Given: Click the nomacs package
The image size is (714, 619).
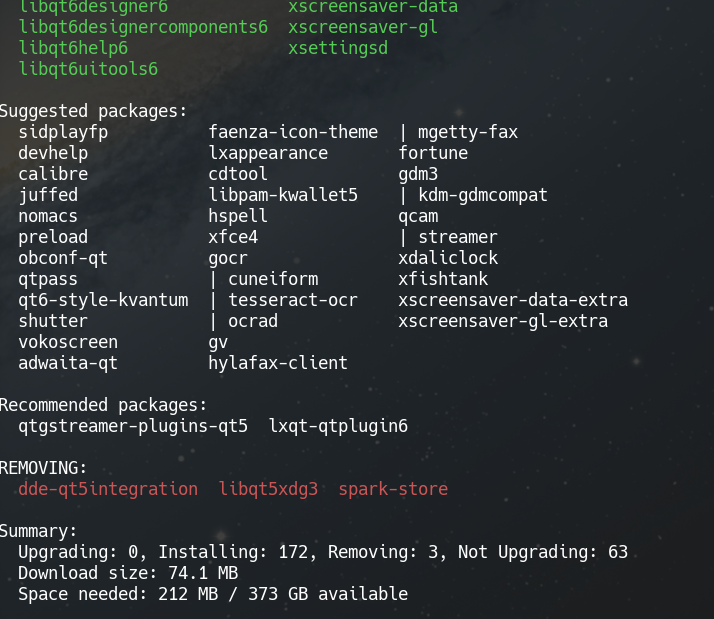Looking at the screenshot, I should [x=48, y=216].
